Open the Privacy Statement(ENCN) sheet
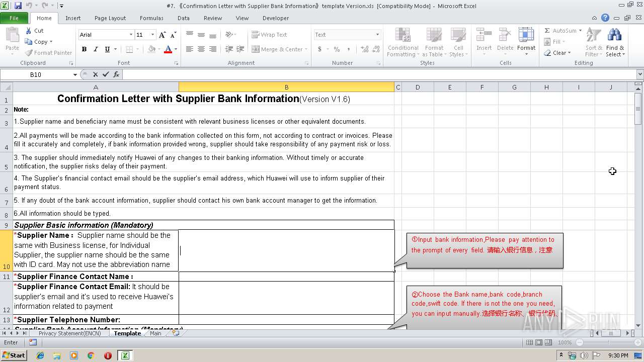Image resolution: width=644 pixels, height=362 pixels. tap(69, 333)
